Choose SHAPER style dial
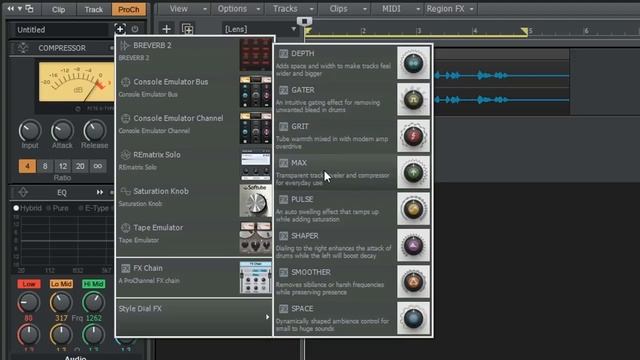640x360 pixels. [x=353, y=245]
